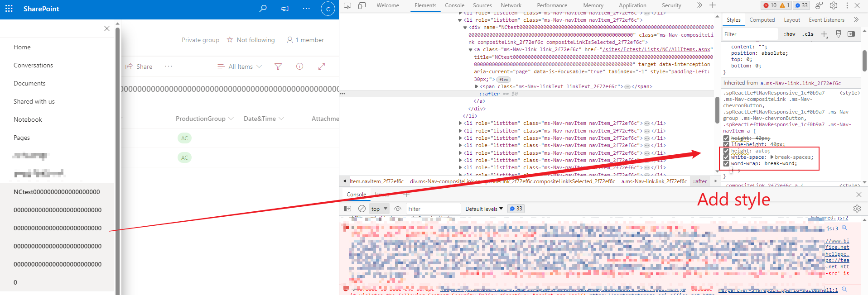Click the console Filter input field
Screen dimensions: 868x295
(433, 209)
